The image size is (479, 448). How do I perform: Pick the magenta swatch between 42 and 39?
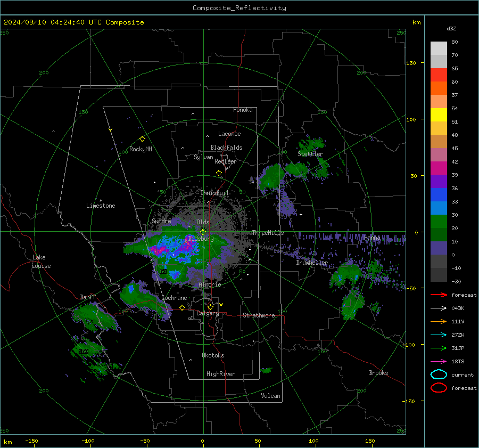[439, 168]
